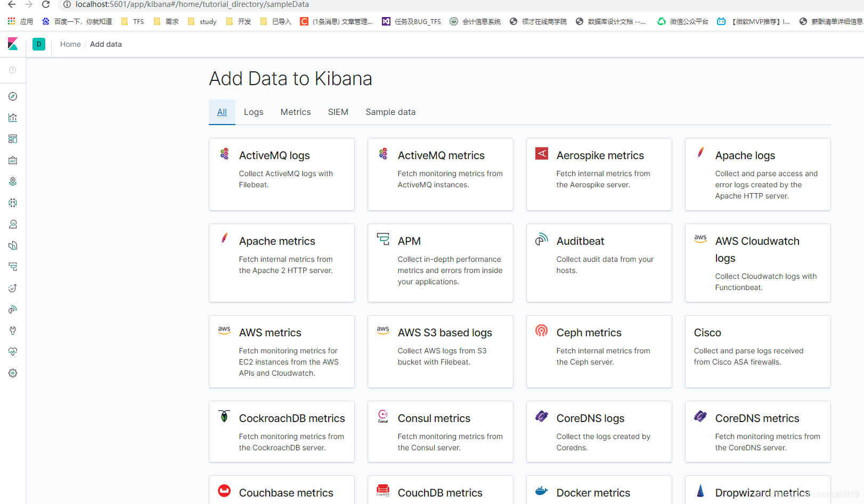The height and width of the screenshot is (504, 864).
Task: Click the Auditbeat card icon
Action: 542,239
